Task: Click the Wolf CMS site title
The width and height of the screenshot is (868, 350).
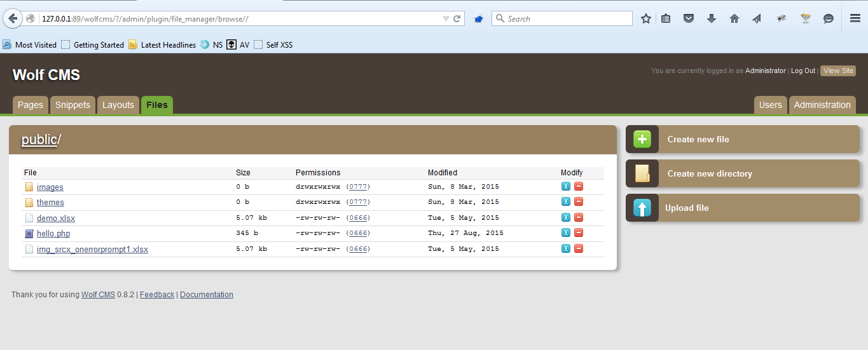Action: point(46,75)
